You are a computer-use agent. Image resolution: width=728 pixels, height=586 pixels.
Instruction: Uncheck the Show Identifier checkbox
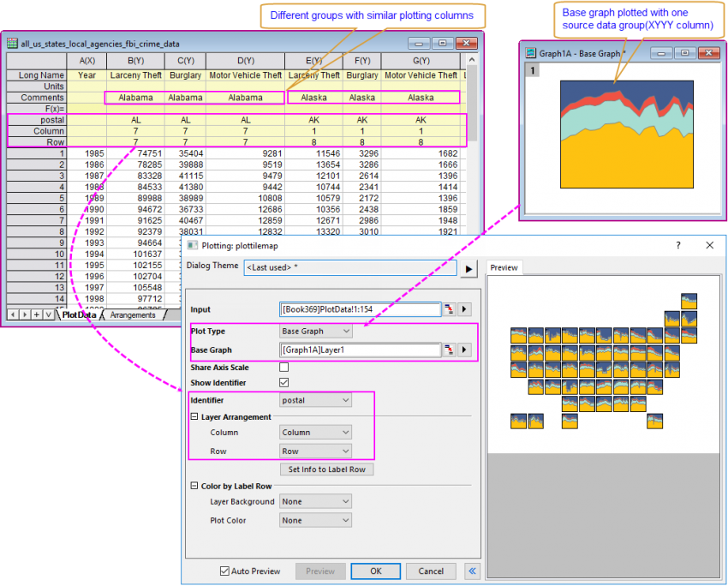(284, 382)
